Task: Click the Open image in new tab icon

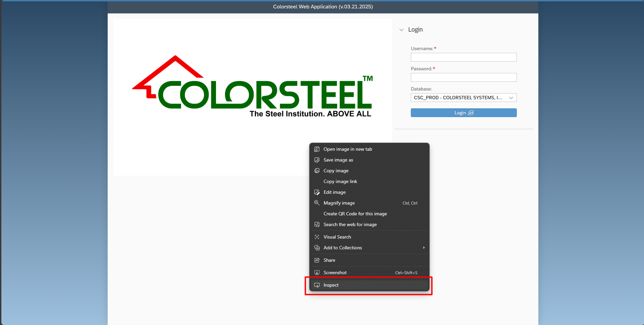Action: pyautogui.click(x=317, y=149)
